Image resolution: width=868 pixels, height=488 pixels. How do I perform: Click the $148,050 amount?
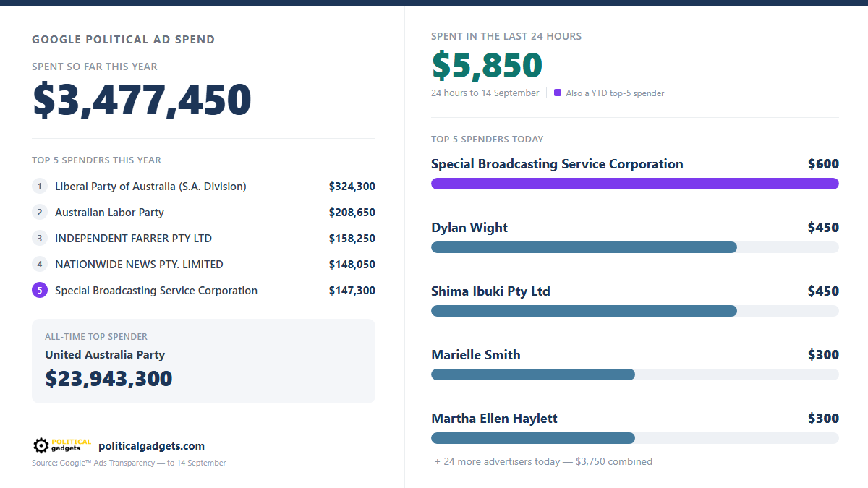point(352,265)
